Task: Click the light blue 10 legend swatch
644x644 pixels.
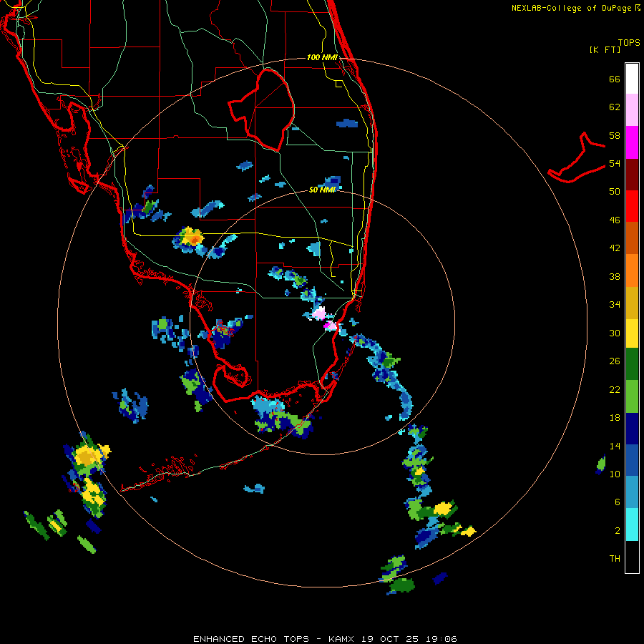Action: pos(632,492)
